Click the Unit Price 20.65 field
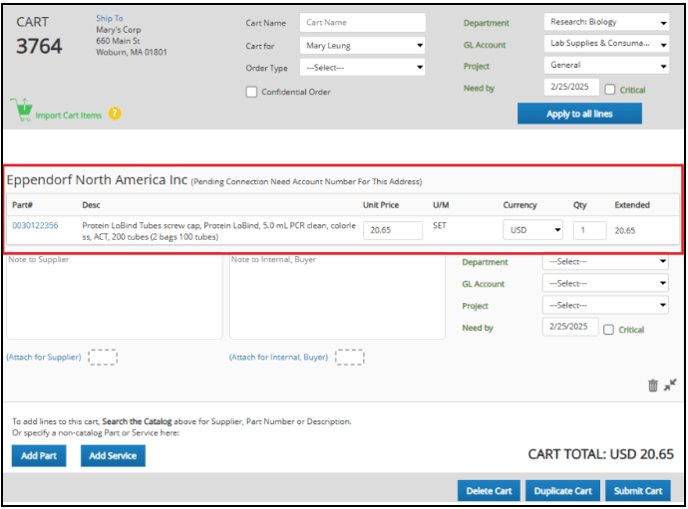Viewport: 688px width, 509px height. point(393,230)
